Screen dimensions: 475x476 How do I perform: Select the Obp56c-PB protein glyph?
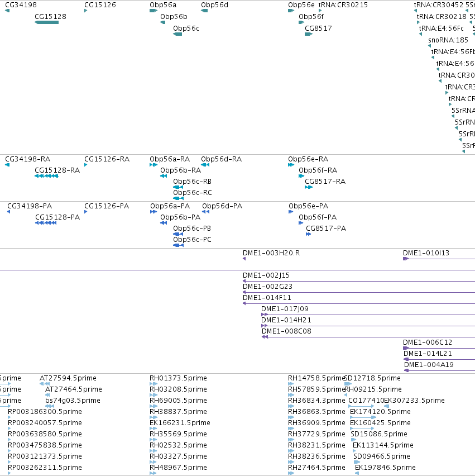click(x=178, y=234)
